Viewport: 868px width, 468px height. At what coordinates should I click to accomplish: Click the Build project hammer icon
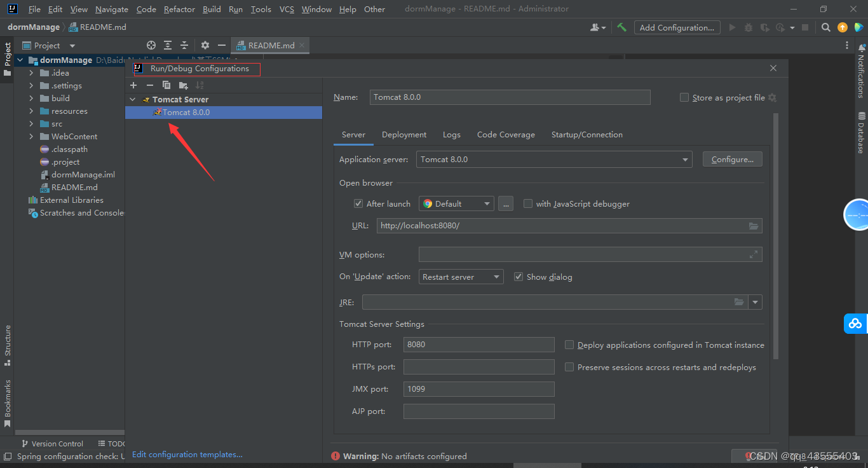point(622,27)
